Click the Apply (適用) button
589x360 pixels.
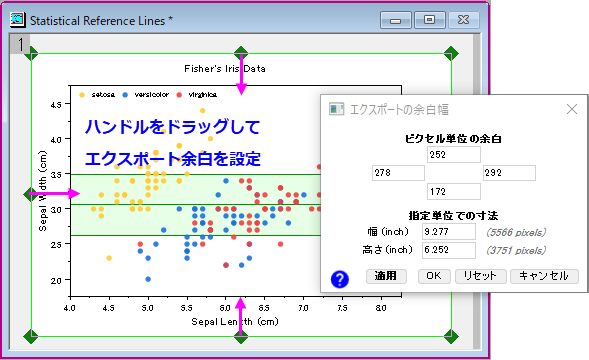point(386,276)
